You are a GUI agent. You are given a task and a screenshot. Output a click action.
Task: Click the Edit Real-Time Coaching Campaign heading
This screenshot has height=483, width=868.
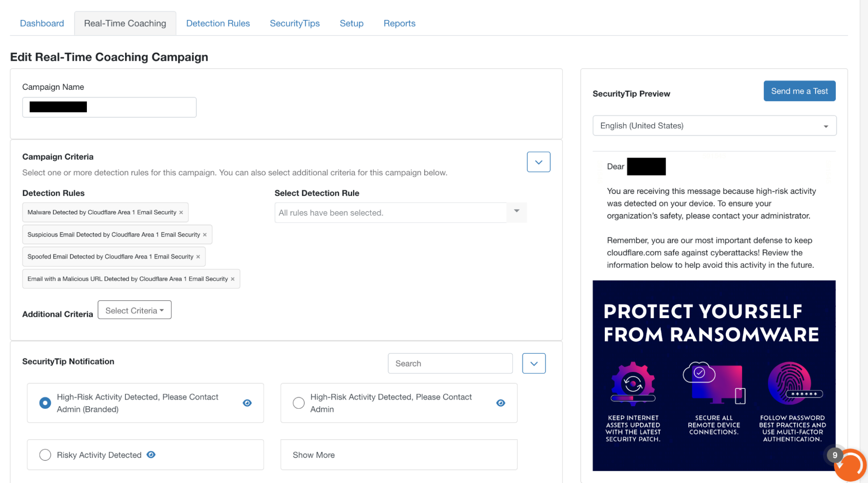tap(109, 57)
